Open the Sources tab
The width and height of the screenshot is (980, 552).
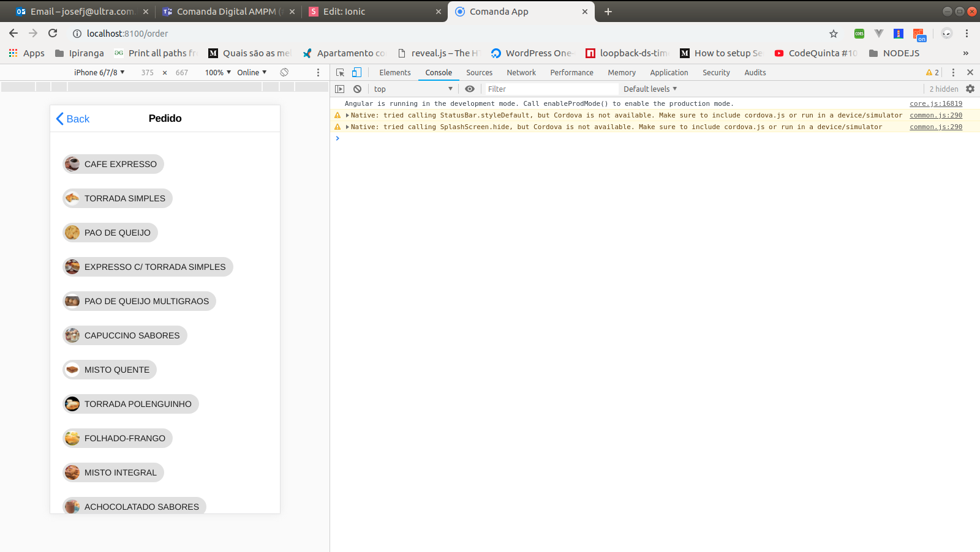tap(479, 72)
